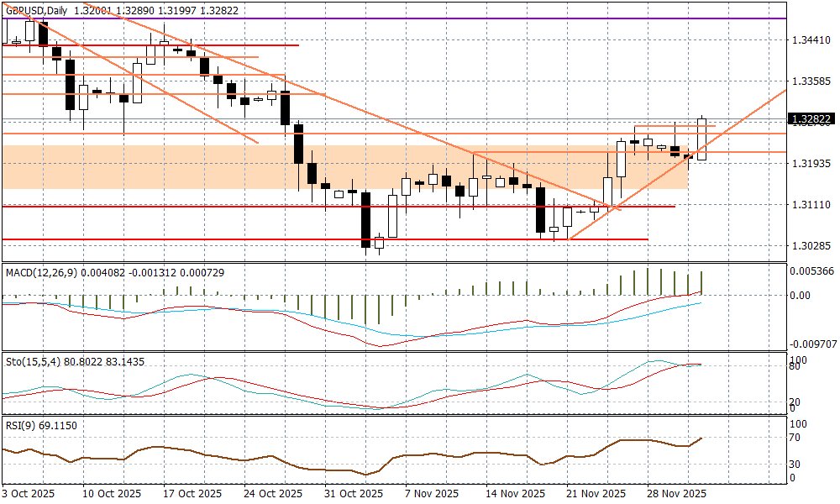Select the MACD 0.005366 scale label

812,271
